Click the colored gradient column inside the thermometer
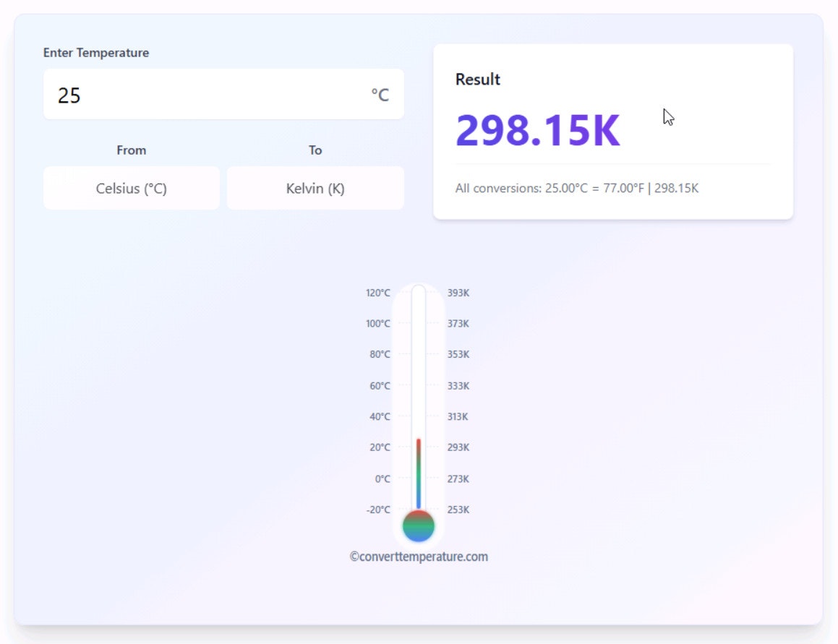 pos(418,473)
